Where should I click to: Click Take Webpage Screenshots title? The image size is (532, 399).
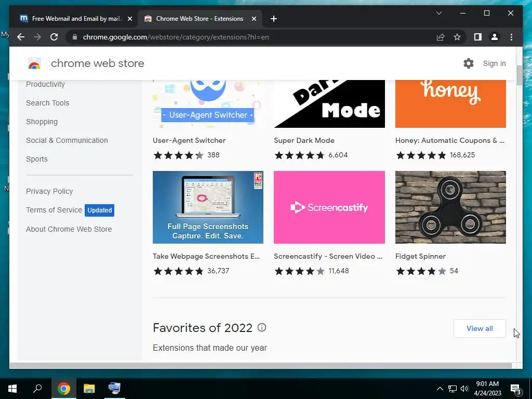tap(206, 256)
